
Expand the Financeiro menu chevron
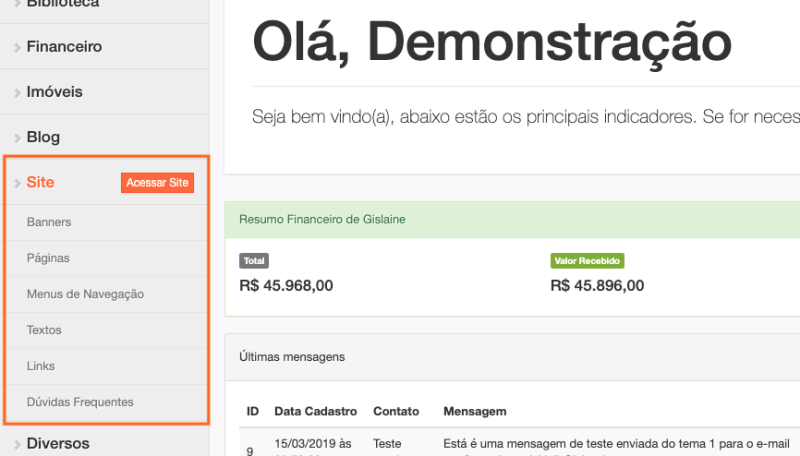(18, 47)
